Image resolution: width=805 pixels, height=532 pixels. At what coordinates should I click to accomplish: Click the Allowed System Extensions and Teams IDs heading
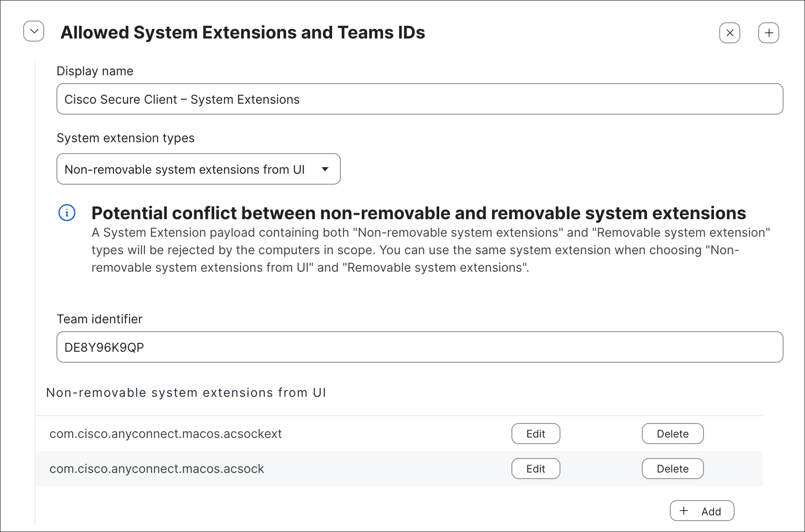[243, 32]
